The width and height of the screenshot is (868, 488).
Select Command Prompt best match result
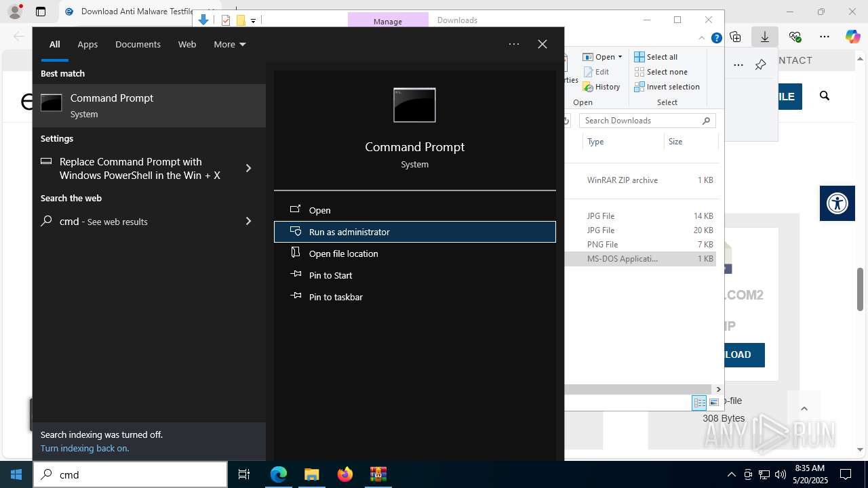[x=149, y=106]
